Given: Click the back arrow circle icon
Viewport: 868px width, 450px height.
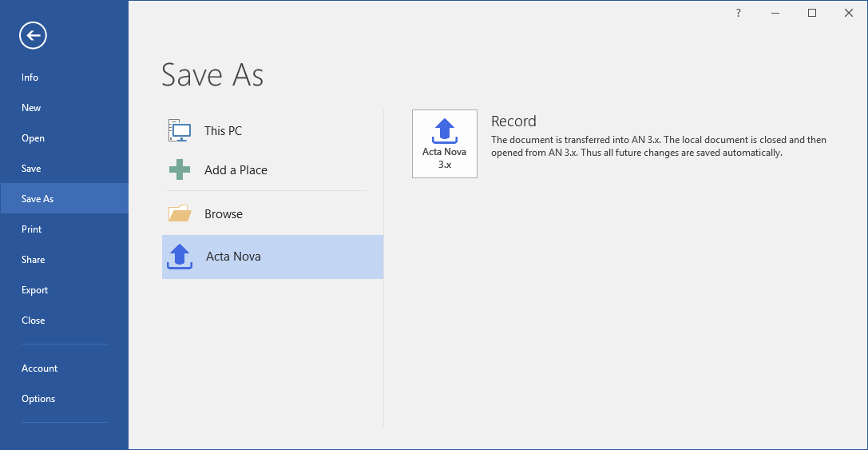Looking at the screenshot, I should pos(34,36).
